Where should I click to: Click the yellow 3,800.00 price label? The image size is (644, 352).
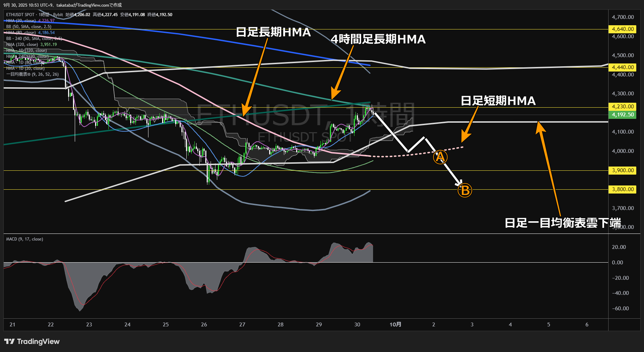point(622,189)
